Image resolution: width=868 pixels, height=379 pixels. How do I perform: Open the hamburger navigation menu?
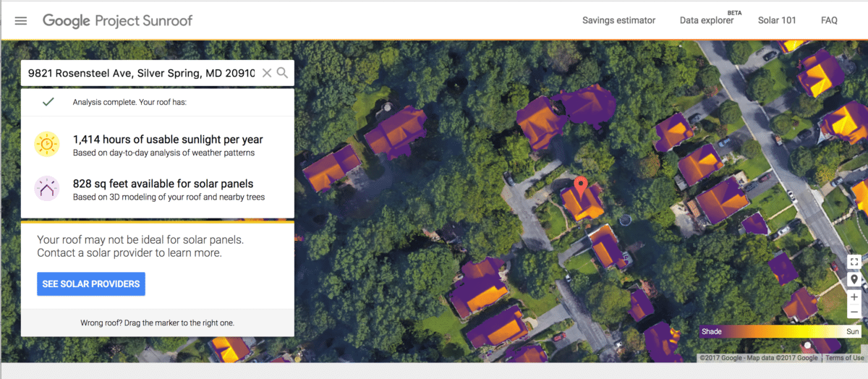pos(21,20)
